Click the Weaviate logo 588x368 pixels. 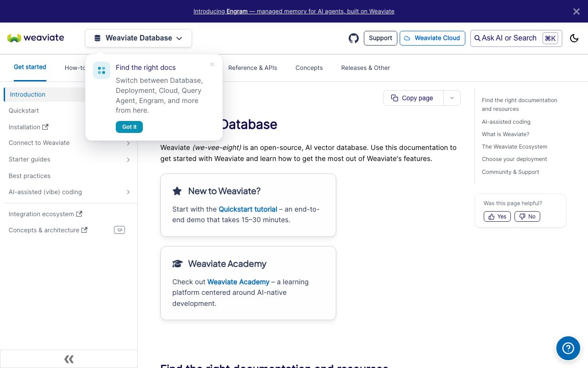[36, 38]
